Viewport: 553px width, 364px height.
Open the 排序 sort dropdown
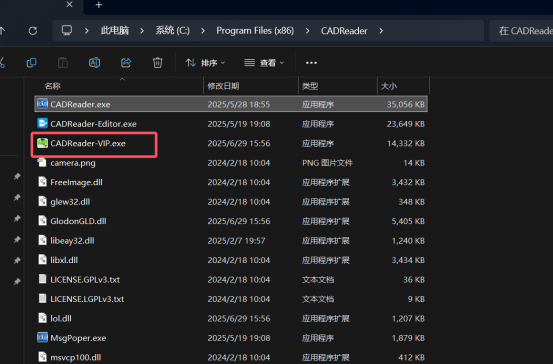[x=205, y=63]
